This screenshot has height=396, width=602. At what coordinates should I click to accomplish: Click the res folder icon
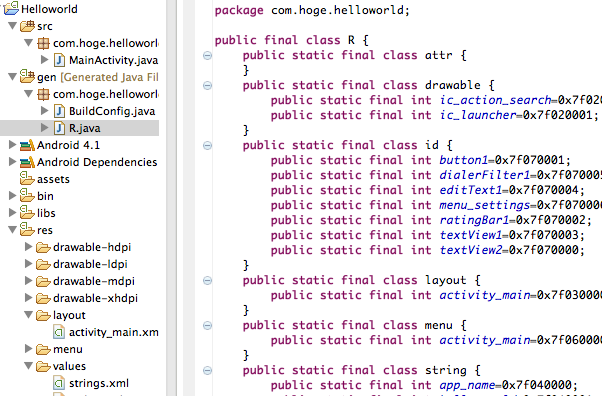[x=27, y=229]
